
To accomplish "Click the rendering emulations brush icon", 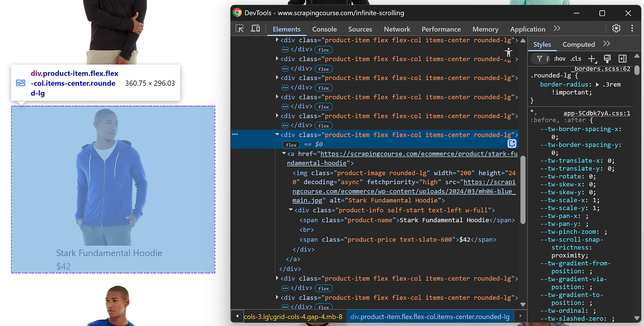I will point(607,58).
